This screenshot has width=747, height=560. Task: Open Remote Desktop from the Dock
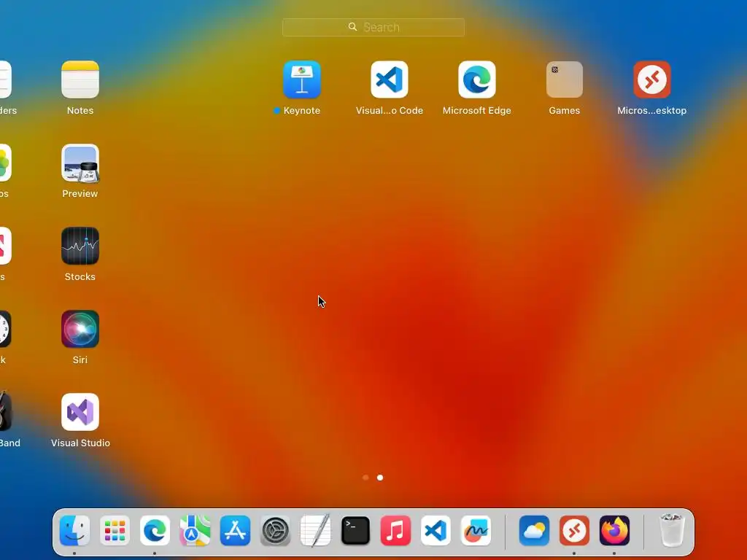(574, 531)
